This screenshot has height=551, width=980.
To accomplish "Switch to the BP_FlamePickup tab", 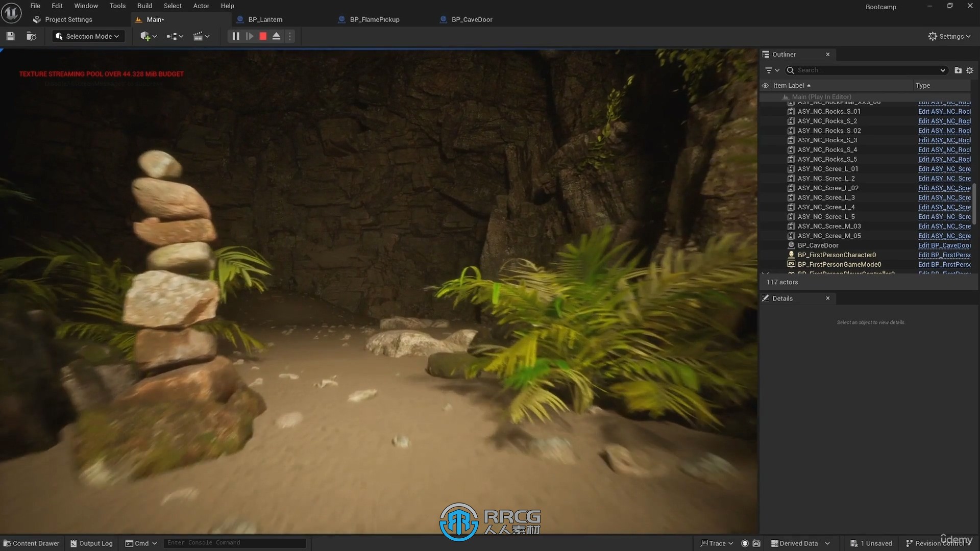I will click(374, 19).
